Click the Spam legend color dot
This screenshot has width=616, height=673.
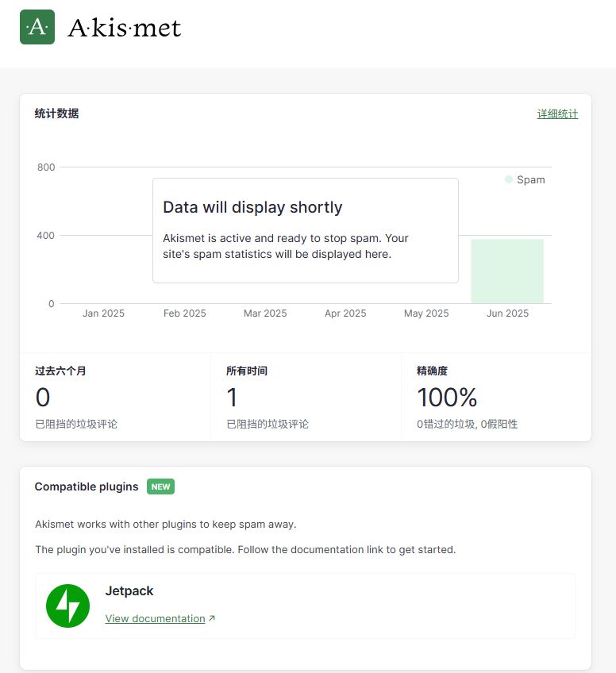point(509,179)
